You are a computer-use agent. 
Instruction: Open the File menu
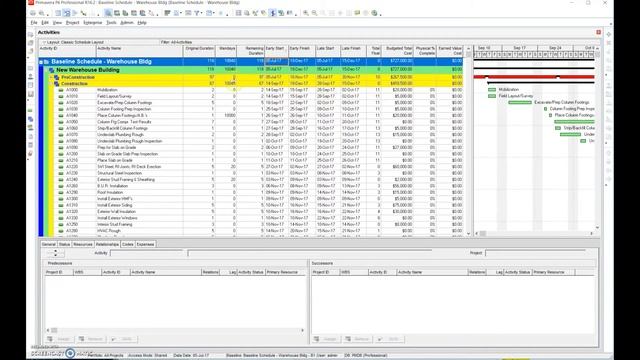coord(34,23)
